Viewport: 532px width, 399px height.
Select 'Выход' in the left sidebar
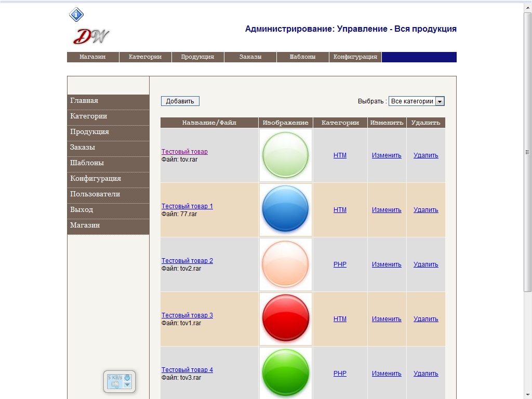pos(82,209)
